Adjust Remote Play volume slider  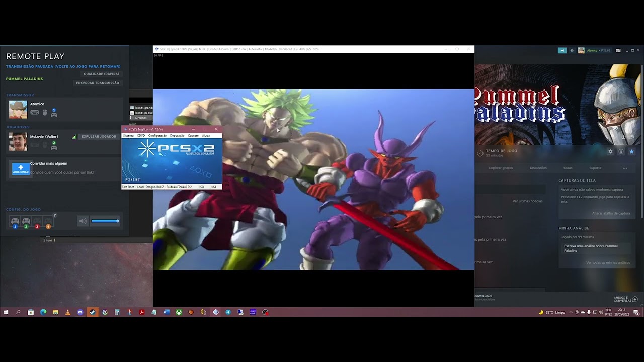coord(105,221)
